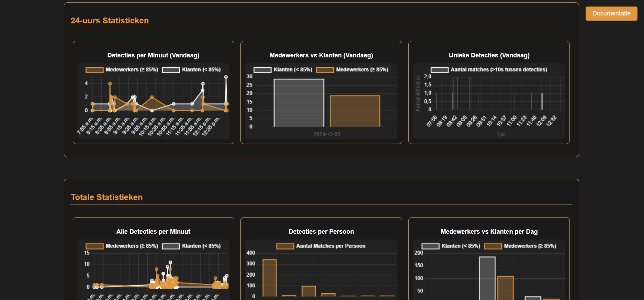644x300 pixels.
Task: Toggle Aantal matches legend in Unieke Detecties chart
Action: 489,70
